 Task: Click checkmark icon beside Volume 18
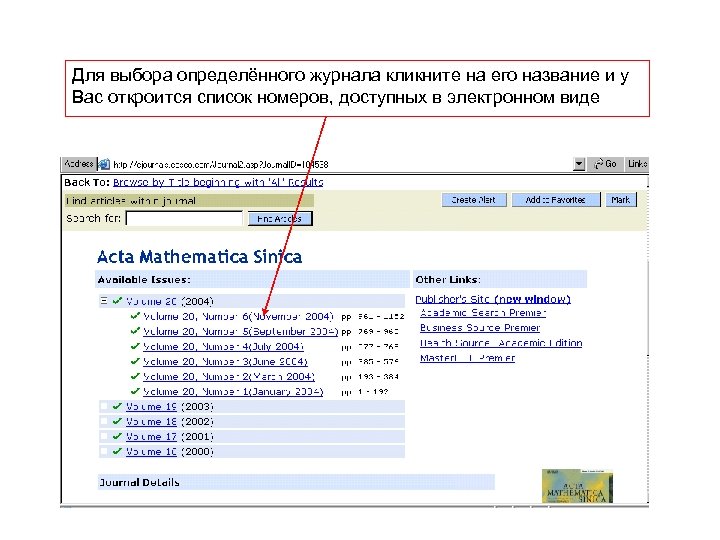click(x=117, y=422)
